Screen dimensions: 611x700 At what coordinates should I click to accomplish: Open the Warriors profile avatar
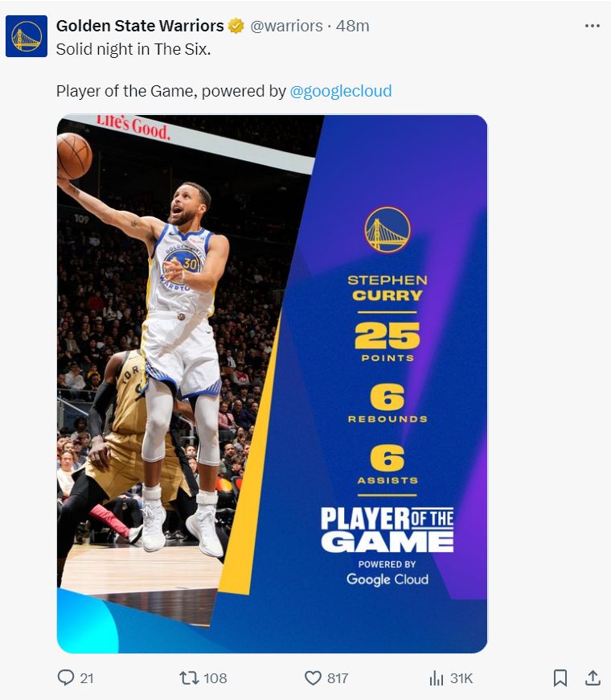[27, 36]
